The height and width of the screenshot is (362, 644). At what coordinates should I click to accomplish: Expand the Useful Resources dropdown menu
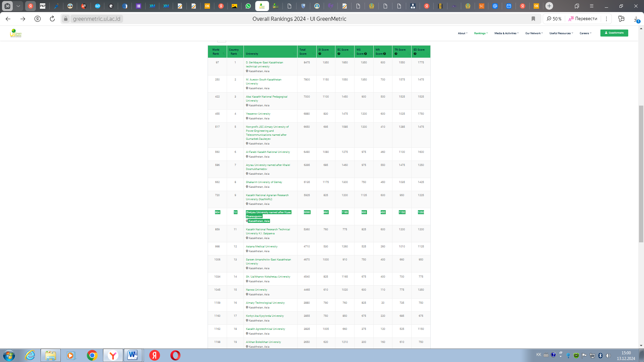pos(561,33)
